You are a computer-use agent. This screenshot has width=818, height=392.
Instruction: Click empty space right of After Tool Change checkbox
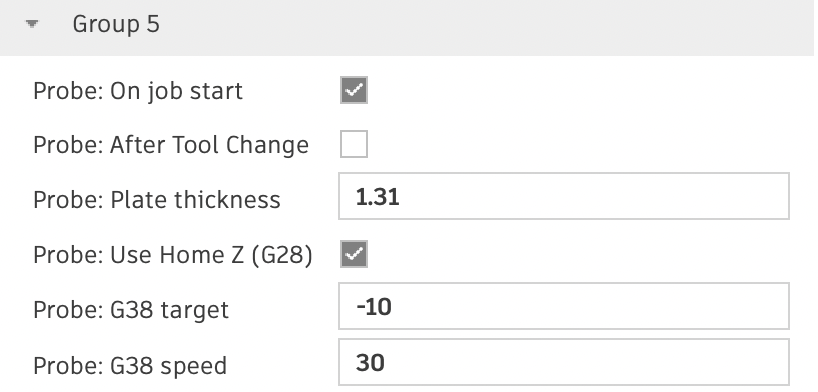tap(579, 144)
